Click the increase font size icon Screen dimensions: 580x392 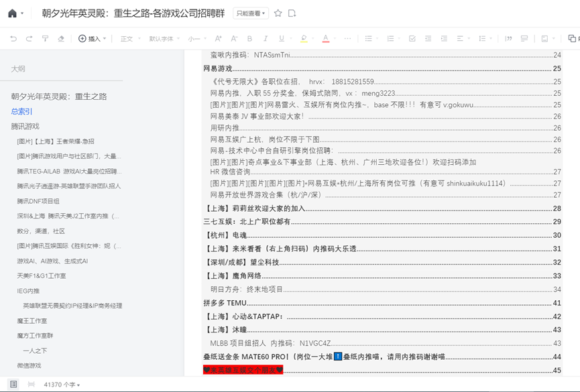[x=217, y=39]
